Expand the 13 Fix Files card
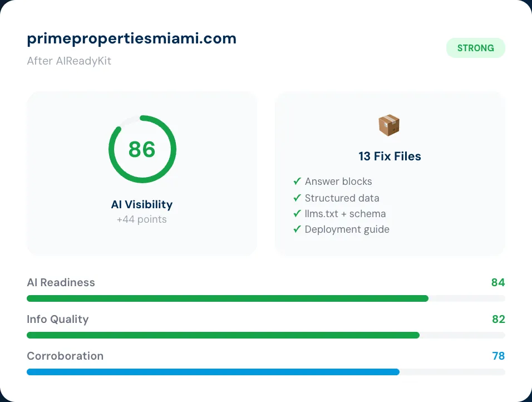This screenshot has width=532, height=402. pos(390,173)
